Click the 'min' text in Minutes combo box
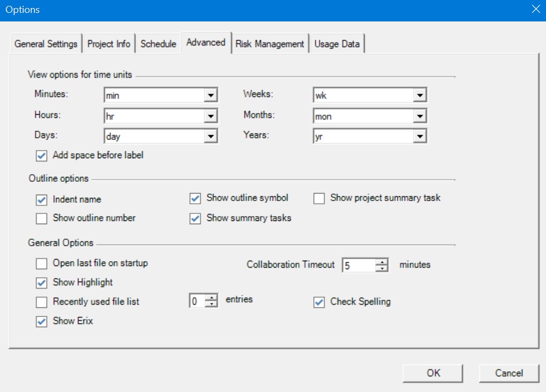 (x=113, y=96)
